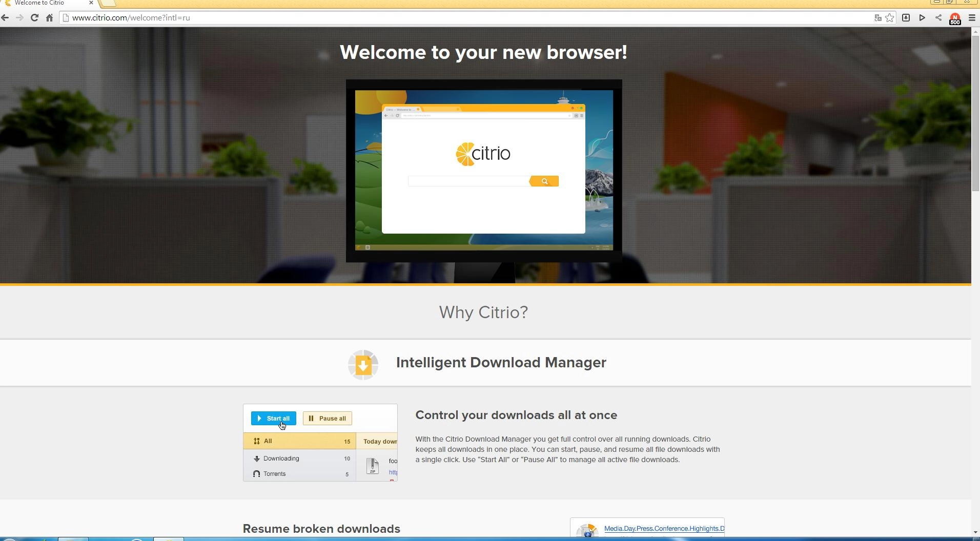Screen dimensions: 980x541
Task: Click the browser preview monitor image
Action: (x=484, y=171)
